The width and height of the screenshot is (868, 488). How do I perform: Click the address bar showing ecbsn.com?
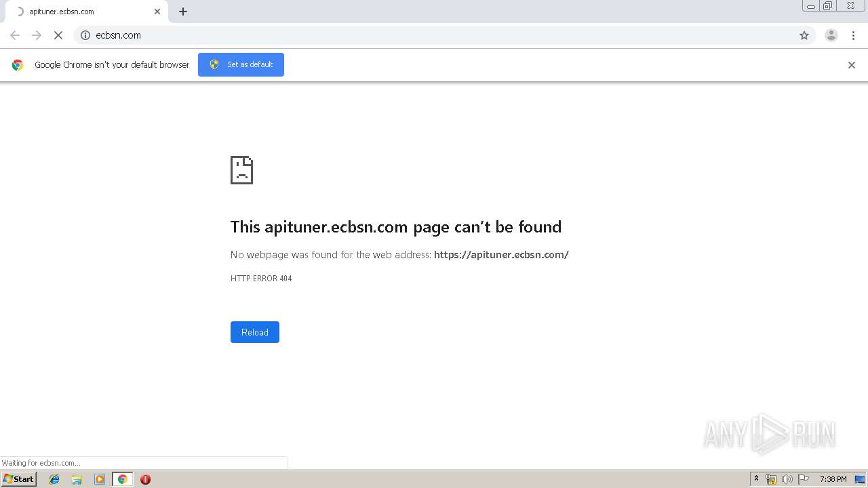point(444,35)
